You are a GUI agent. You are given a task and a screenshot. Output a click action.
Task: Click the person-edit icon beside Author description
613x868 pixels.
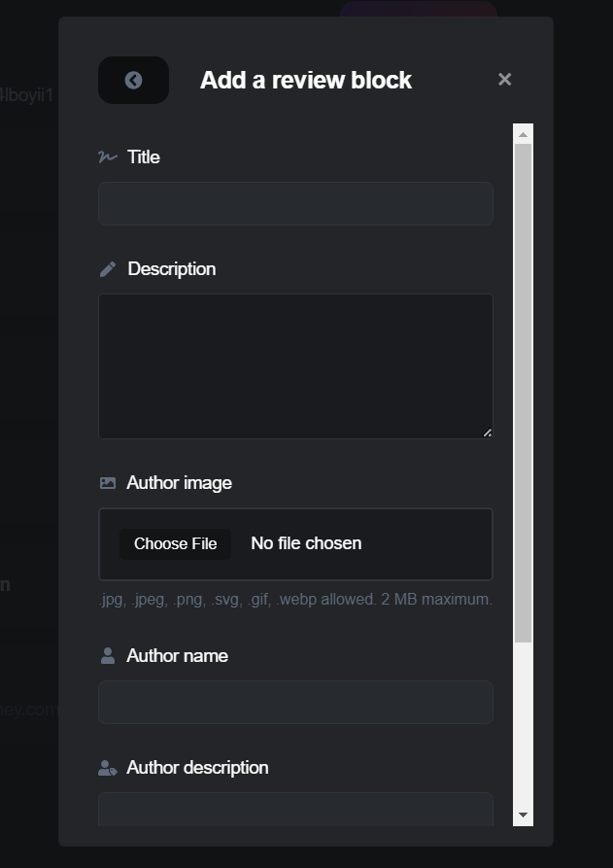click(x=108, y=768)
